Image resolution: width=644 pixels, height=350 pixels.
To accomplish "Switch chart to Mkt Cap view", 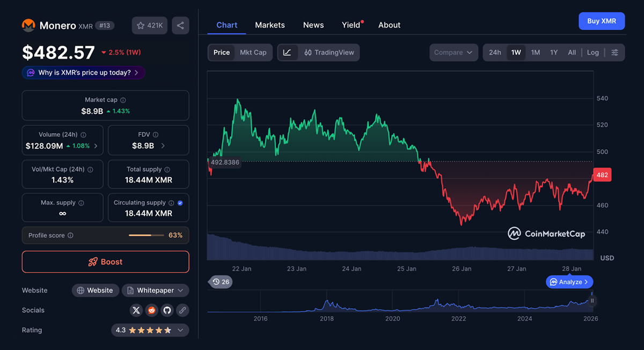I will [253, 53].
